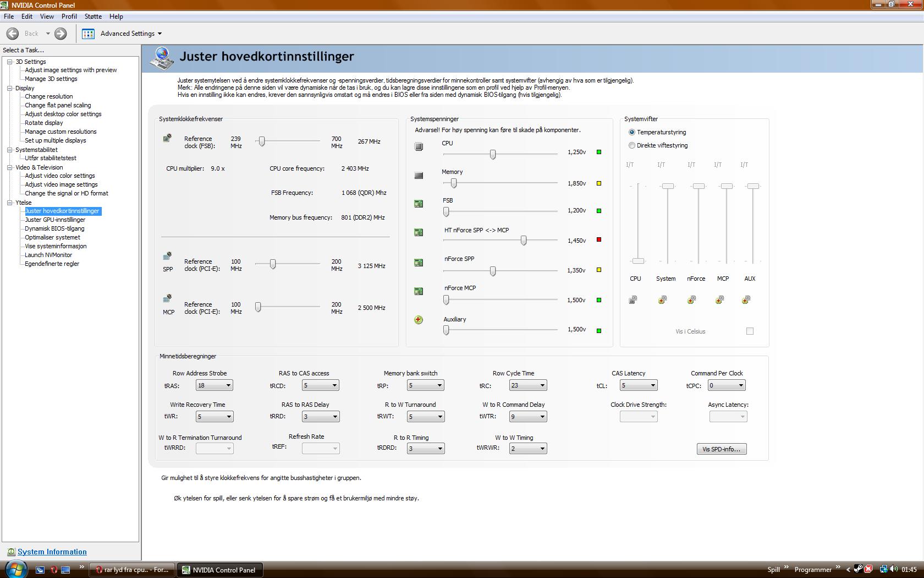Open Dynamisk BIOS-tilgang page
The image size is (924, 578).
[54, 228]
